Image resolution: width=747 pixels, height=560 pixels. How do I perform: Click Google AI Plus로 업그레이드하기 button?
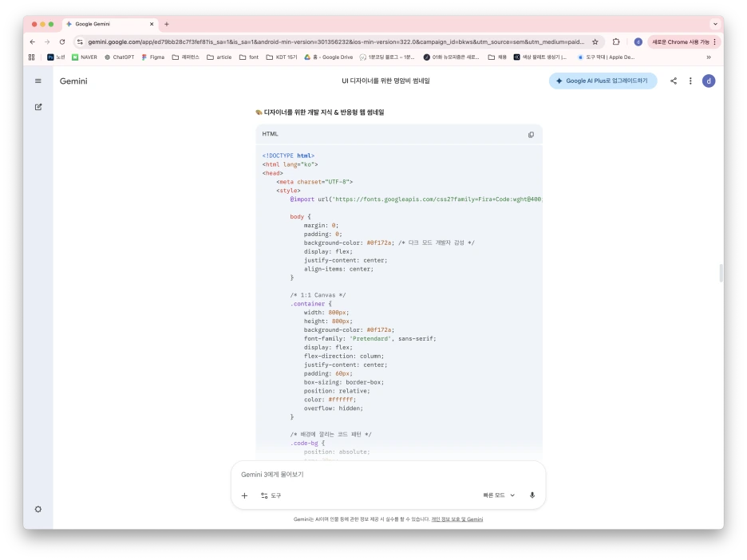click(x=603, y=81)
